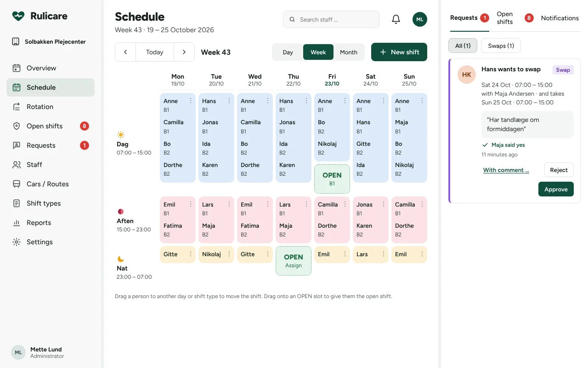The height and width of the screenshot is (368, 588).
Task: Open kebab menu on Friday Aften shift
Action: point(345,204)
